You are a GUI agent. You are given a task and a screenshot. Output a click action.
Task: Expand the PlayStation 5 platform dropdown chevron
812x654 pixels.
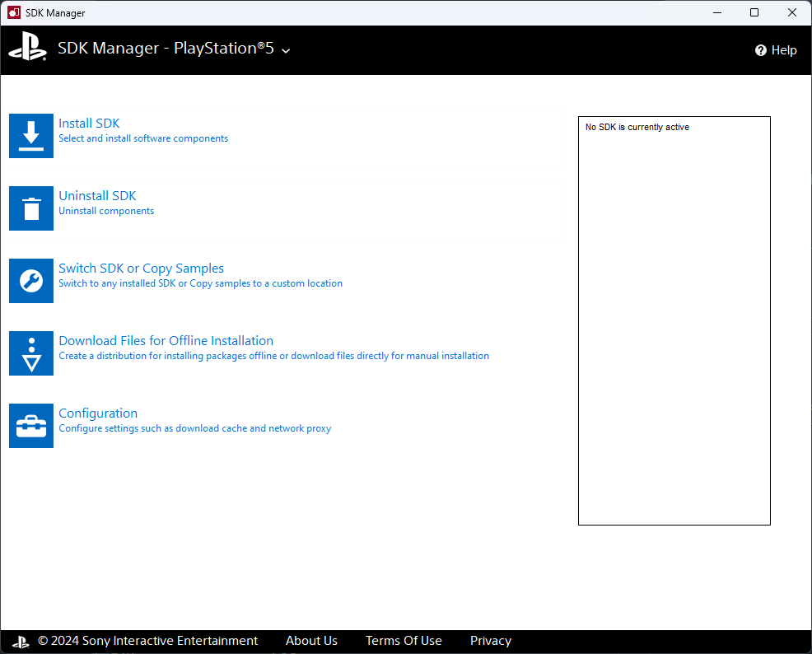pyautogui.click(x=286, y=51)
